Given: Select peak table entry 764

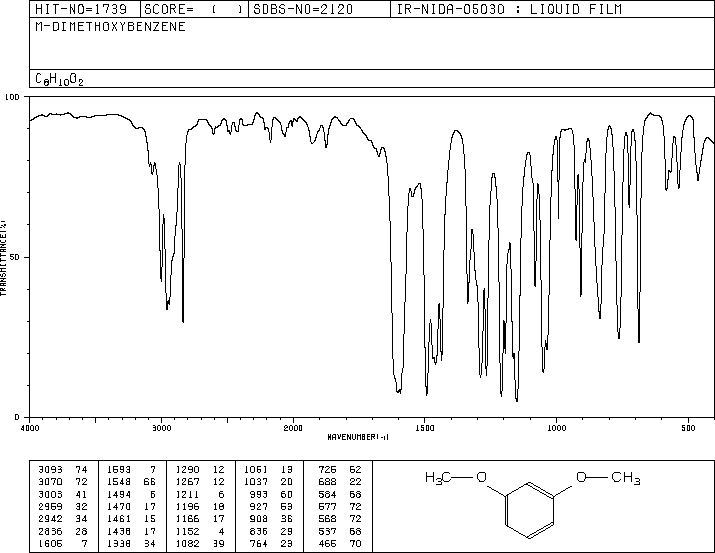Looking at the screenshot, I should point(259,544).
